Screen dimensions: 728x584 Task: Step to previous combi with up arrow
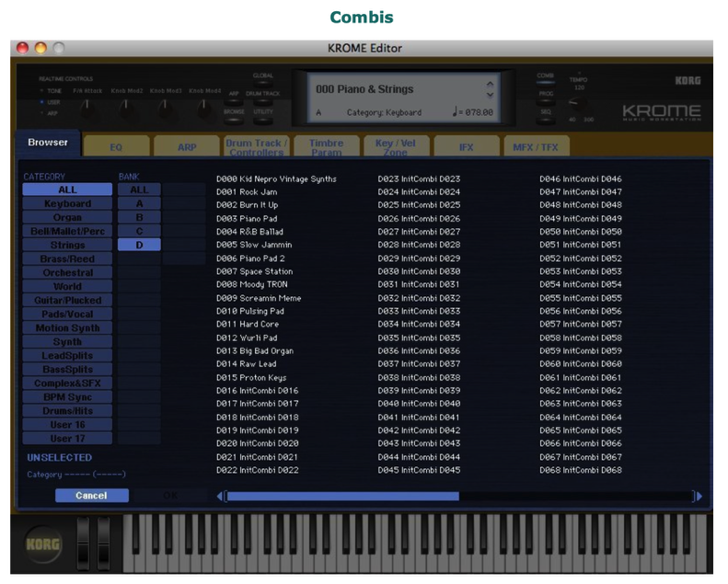coord(490,84)
